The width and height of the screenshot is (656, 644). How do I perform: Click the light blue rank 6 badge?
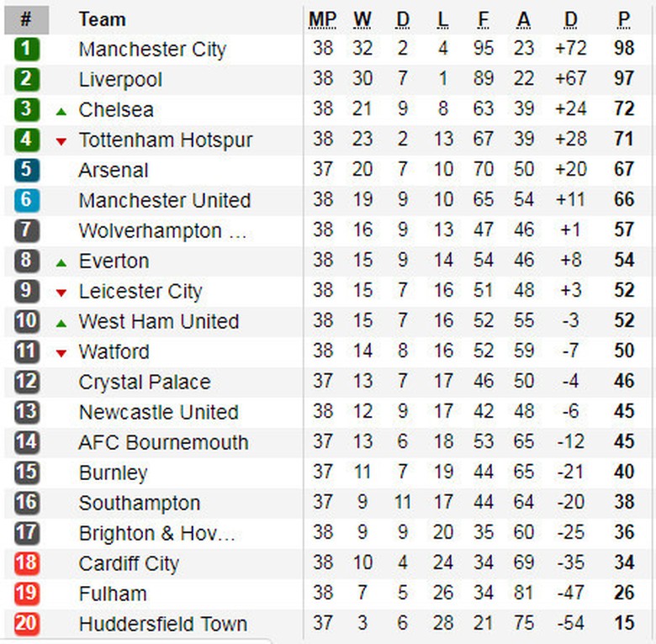pyautogui.click(x=27, y=200)
